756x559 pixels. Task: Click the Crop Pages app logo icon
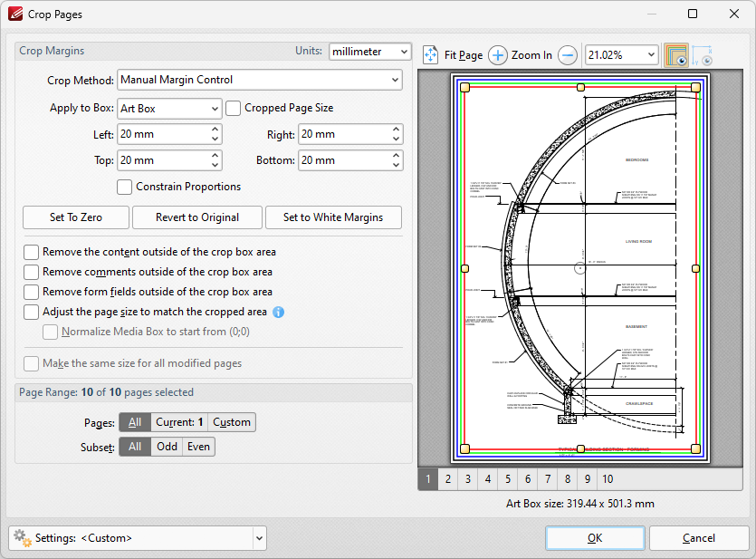tap(15, 14)
